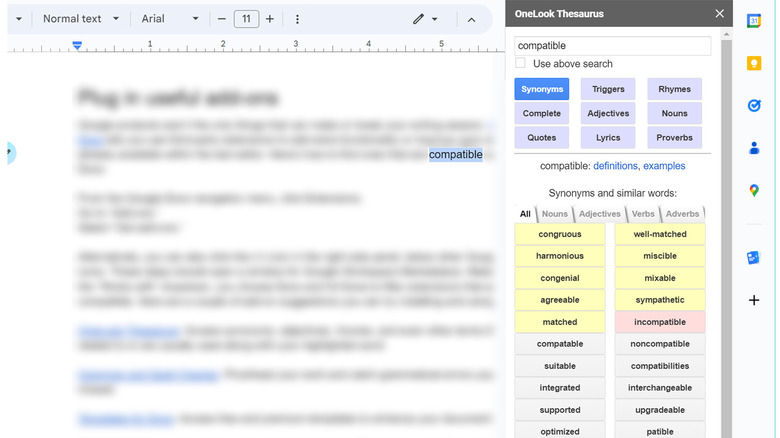
Task: Open Google Maps icon
Action: (x=753, y=191)
